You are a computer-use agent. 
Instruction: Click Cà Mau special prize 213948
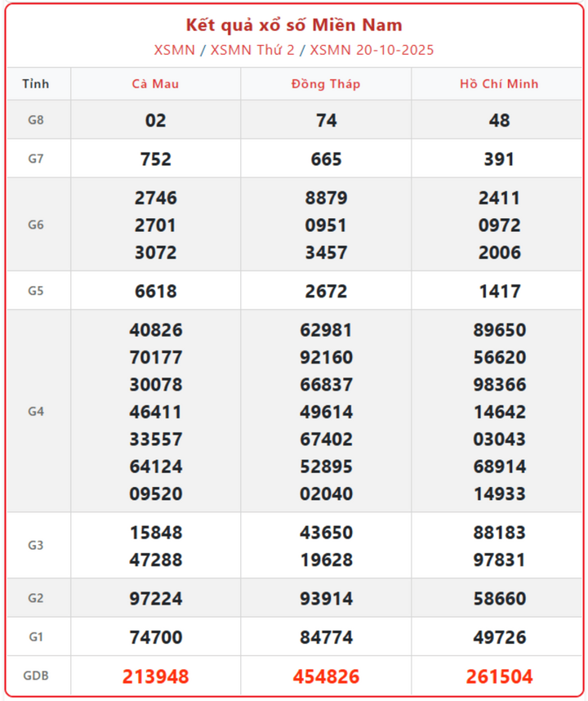coord(155,676)
